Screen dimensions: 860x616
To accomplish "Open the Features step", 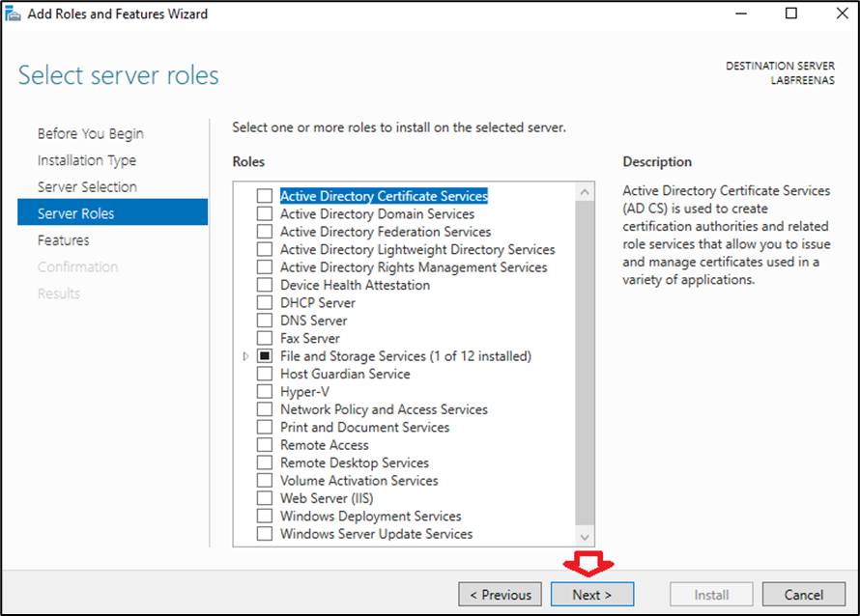I will (x=64, y=240).
